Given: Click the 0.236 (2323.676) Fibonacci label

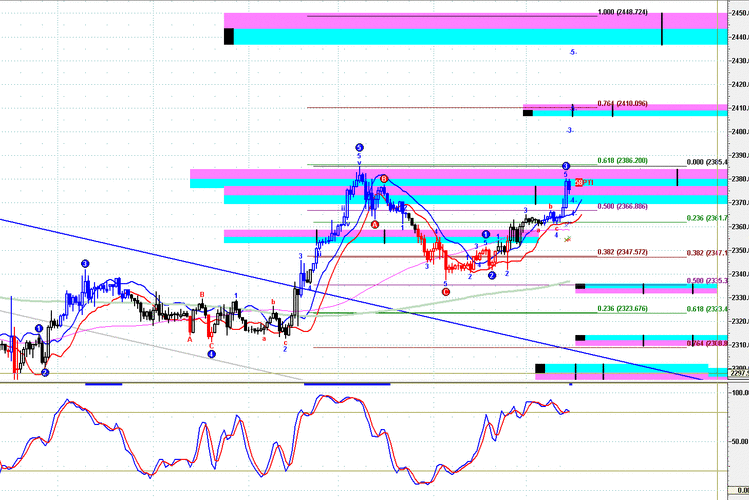Looking at the screenshot, I should click(x=622, y=309).
